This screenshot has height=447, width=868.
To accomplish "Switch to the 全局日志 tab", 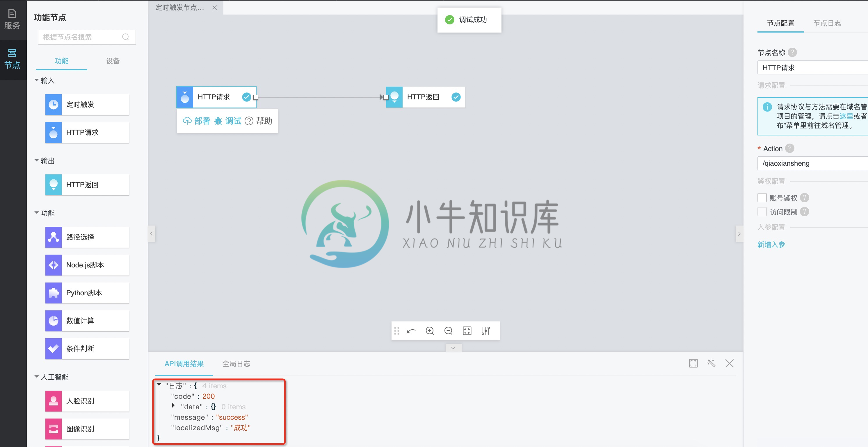I will click(x=236, y=364).
